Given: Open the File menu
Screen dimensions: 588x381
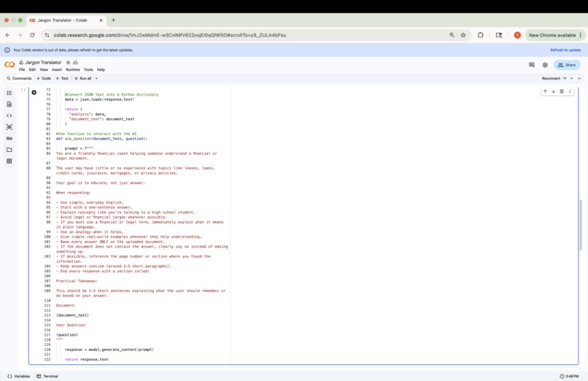Looking at the screenshot, I should click(x=22, y=70).
